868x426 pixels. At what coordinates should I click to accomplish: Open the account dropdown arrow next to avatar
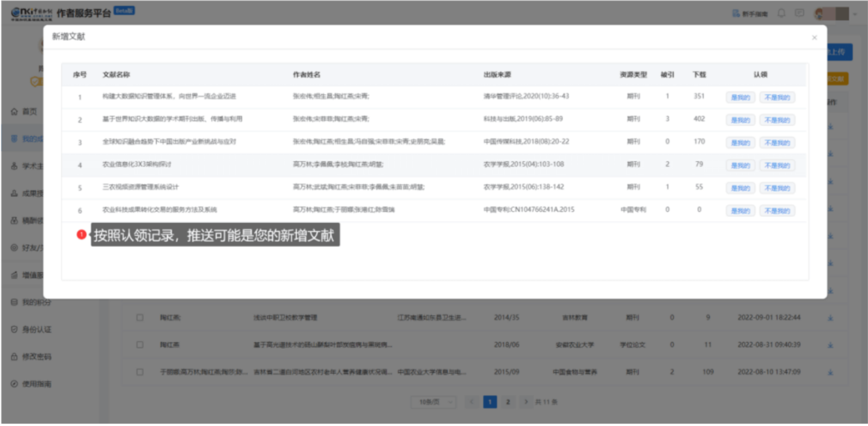pyautogui.click(x=855, y=12)
